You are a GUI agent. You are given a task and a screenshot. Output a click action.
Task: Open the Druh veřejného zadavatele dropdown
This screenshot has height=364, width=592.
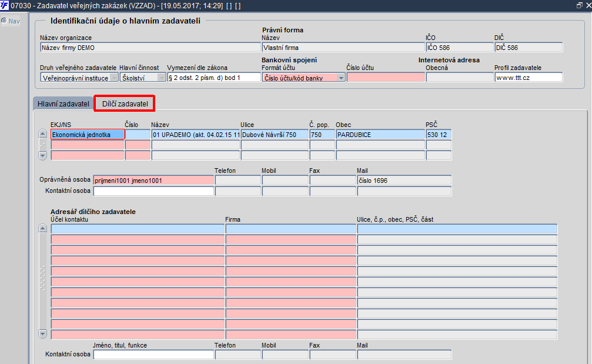(113, 78)
